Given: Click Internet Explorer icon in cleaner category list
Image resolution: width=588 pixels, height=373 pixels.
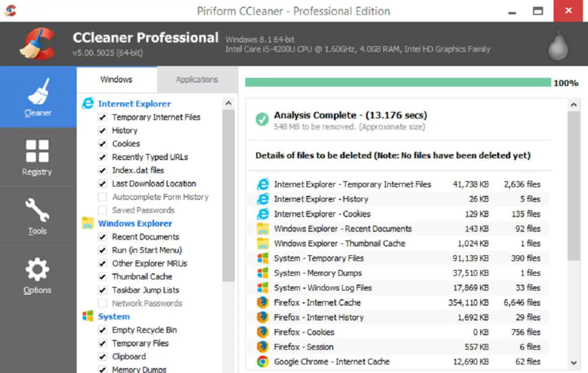Looking at the screenshot, I should 88,103.
